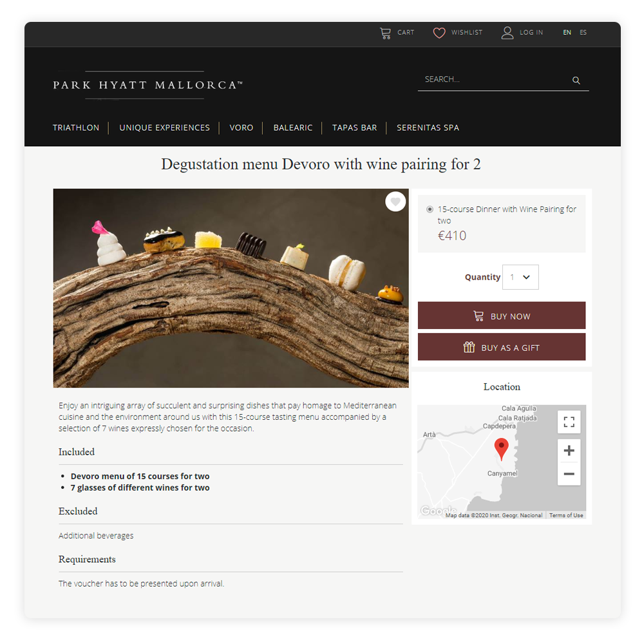This screenshot has width=644, height=644.
Task: Switch language to ES
Action: tap(583, 32)
